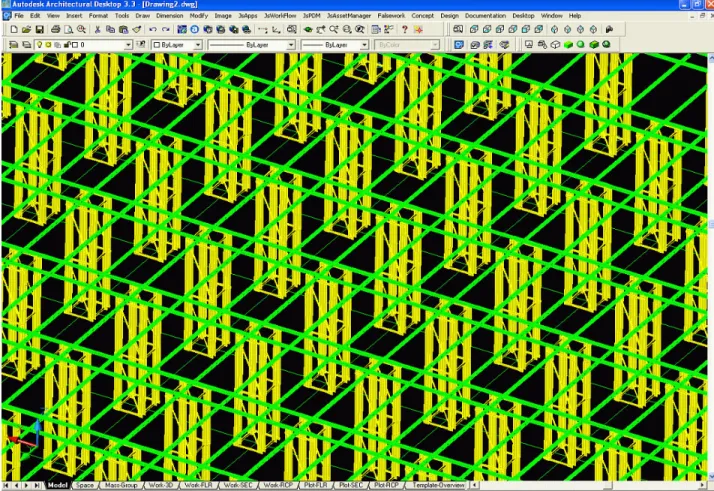Toggle layer 0 on/off lightbulb
This screenshot has width=714, height=491.
pos(40,45)
